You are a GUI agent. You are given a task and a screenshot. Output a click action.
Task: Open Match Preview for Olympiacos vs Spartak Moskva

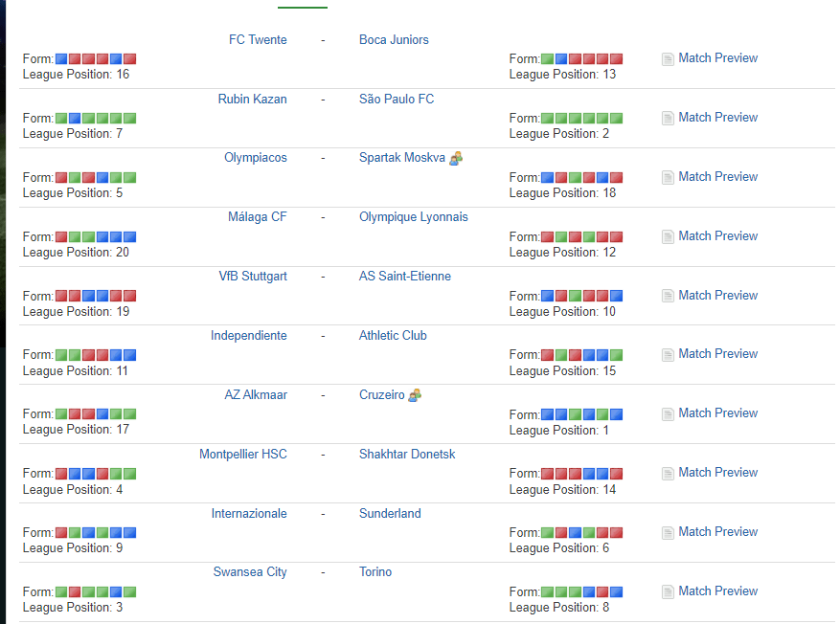tap(717, 177)
